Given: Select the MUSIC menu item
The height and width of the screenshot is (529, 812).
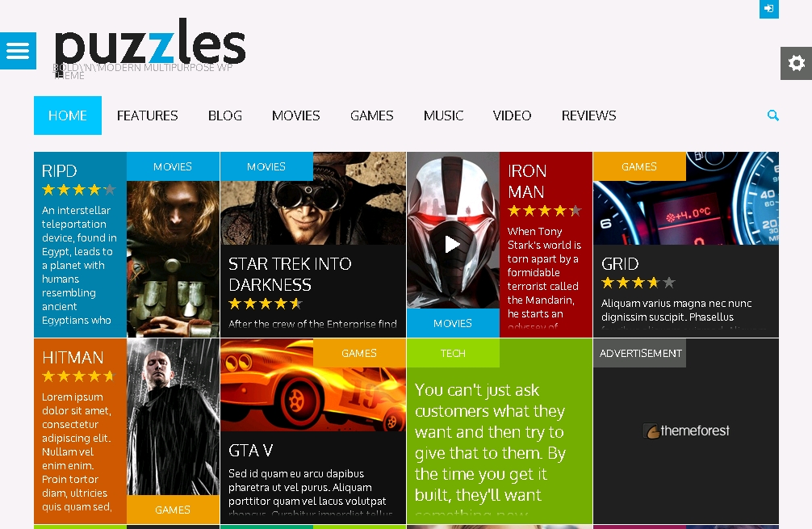Looking at the screenshot, I should pos(443,115).
